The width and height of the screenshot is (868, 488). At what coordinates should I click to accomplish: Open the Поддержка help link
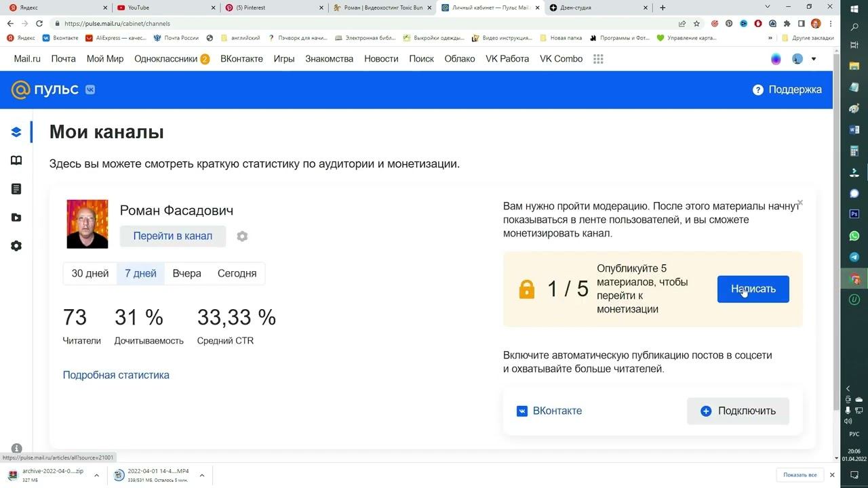tap(787, 89)
